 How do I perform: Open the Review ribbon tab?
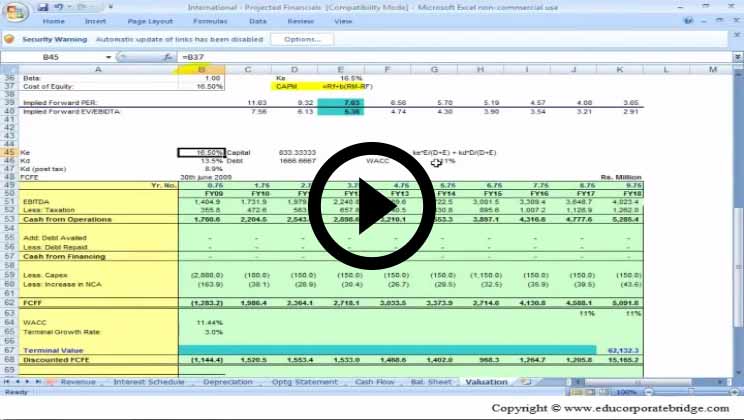300,21
